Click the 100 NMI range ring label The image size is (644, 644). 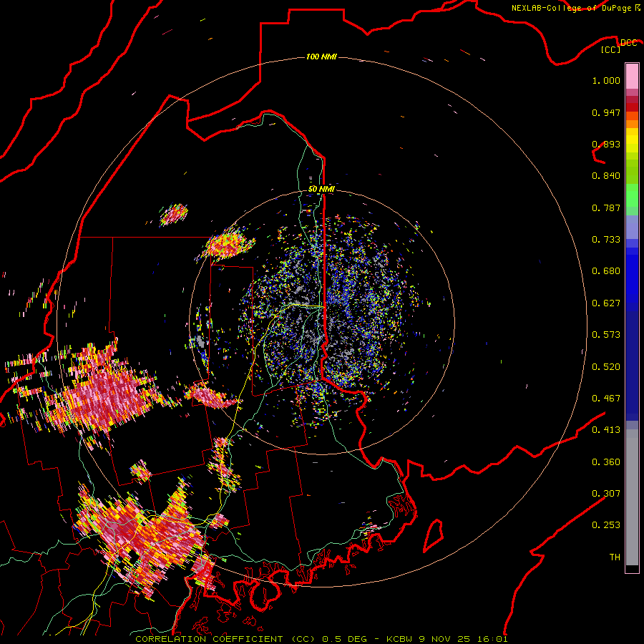point(321,57)
